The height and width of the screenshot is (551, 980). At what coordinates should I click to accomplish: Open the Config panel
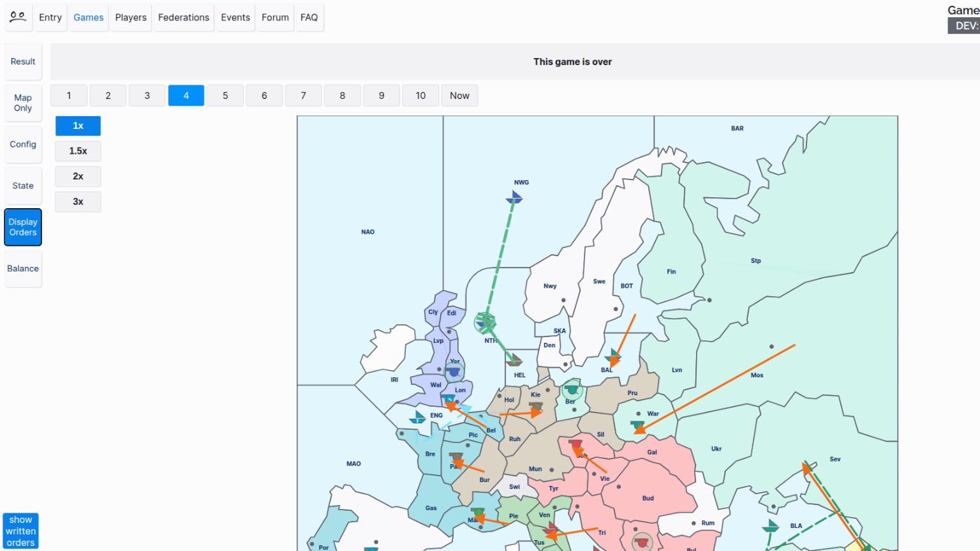[23, 144]
